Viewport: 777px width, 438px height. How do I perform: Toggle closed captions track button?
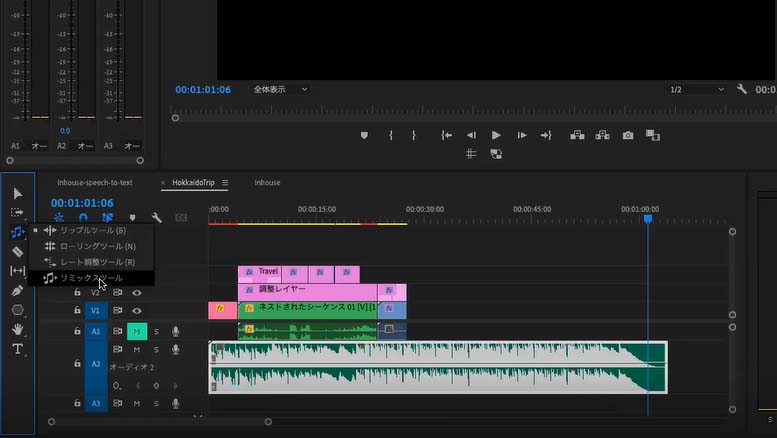point(181,218)
